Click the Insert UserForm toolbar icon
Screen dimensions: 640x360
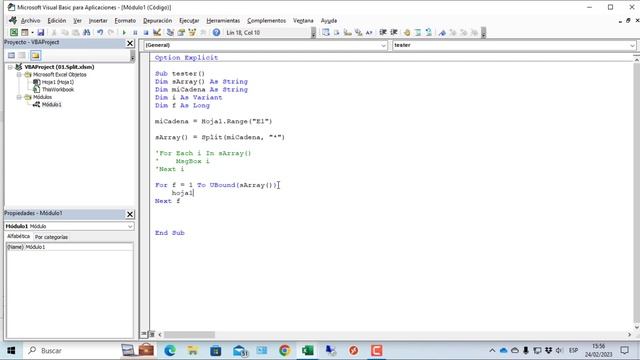(x=24, y=32)
